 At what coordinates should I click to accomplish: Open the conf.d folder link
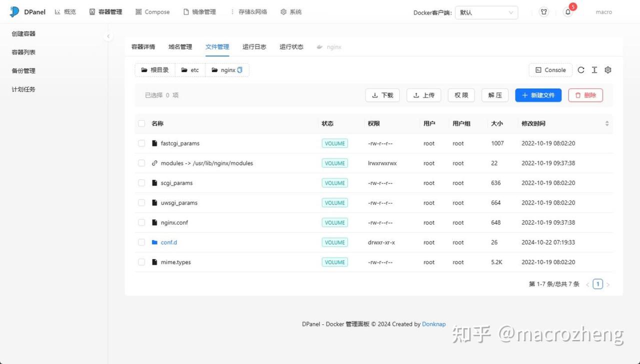pos(169,242)
